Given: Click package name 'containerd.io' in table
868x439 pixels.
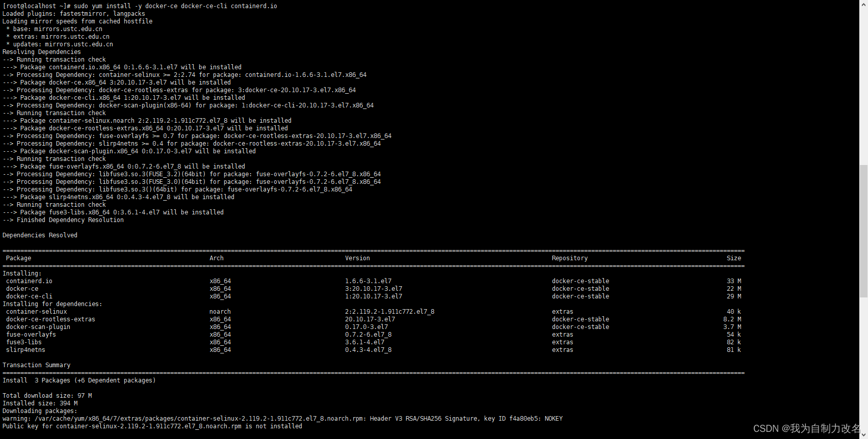Looking at the screenshot, I should (x=29, y=281).
